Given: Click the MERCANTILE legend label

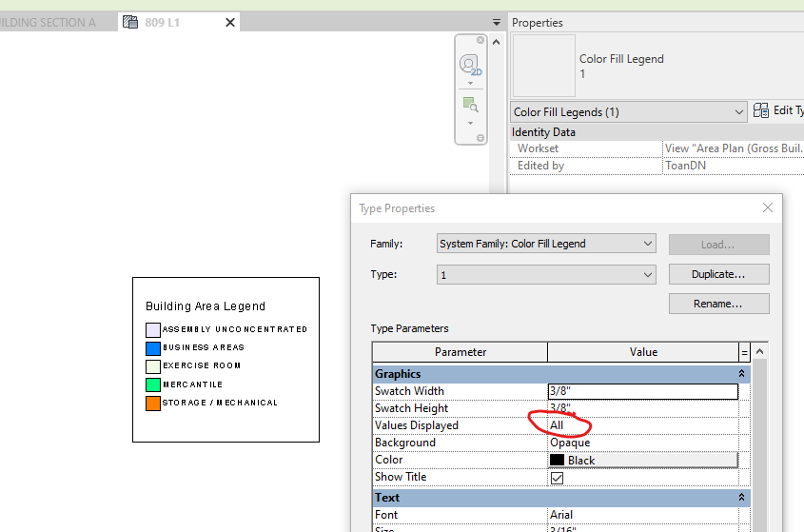Looking at the screenshot, I should pyautogui.click(x=193, y=384).
